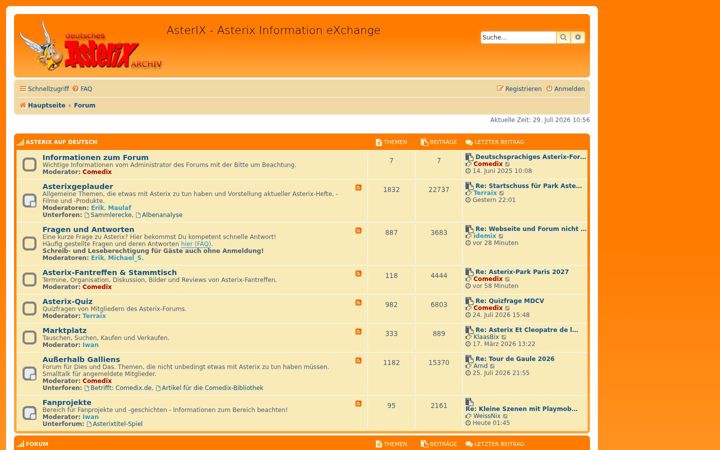The width and height of the screenshot is (720, 450).
Task: Open the Asterixgeplauder forum
Action: pos(78,186)
